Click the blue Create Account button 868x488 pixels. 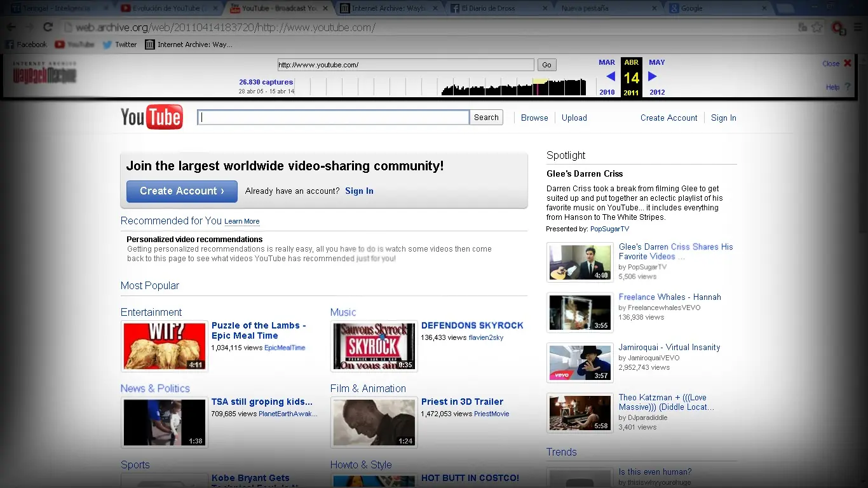182,191
